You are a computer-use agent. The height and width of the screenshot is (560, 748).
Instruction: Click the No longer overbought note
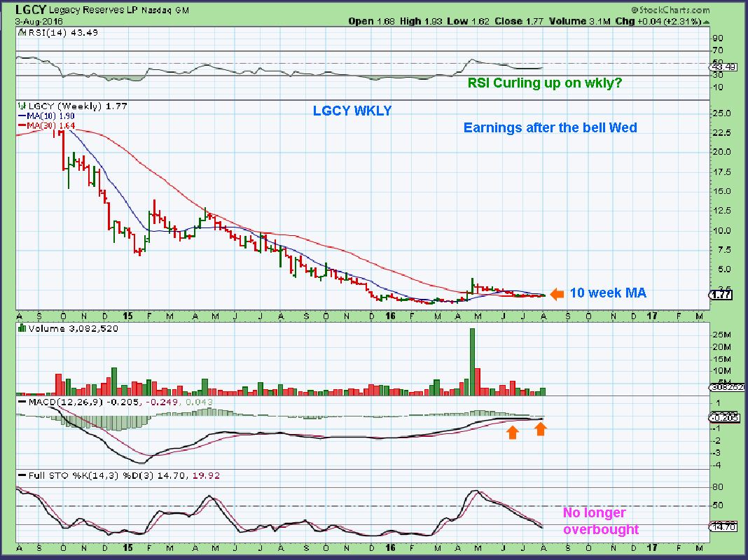tap(601, 521)
